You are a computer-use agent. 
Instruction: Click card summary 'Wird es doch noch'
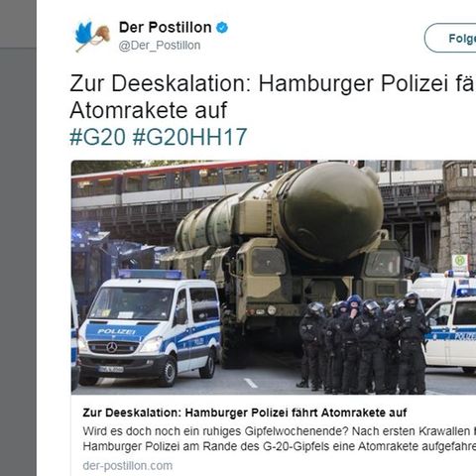click(280, 431)
